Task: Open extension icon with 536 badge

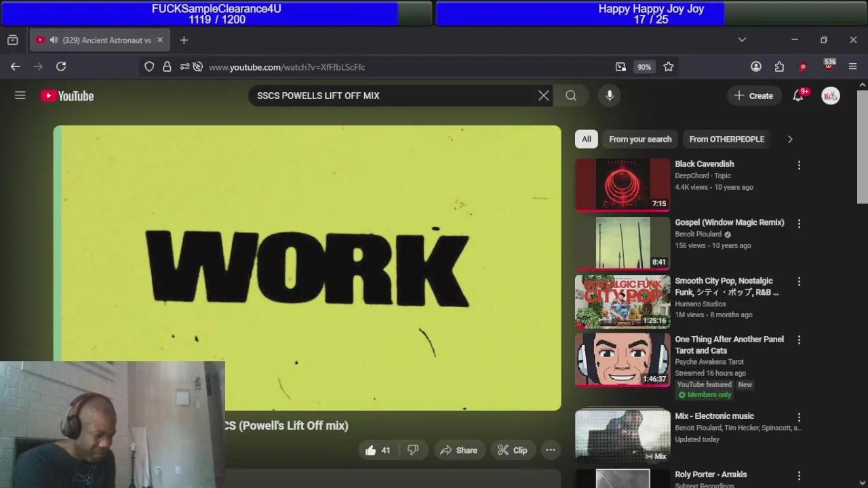Action: tap(829, 66)
